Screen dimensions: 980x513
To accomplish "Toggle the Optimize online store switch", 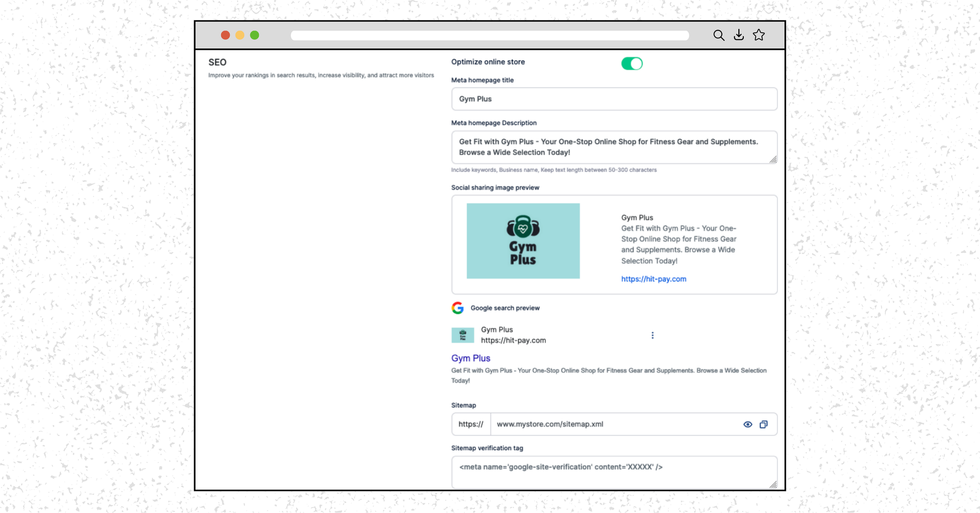I will point(632,63).
